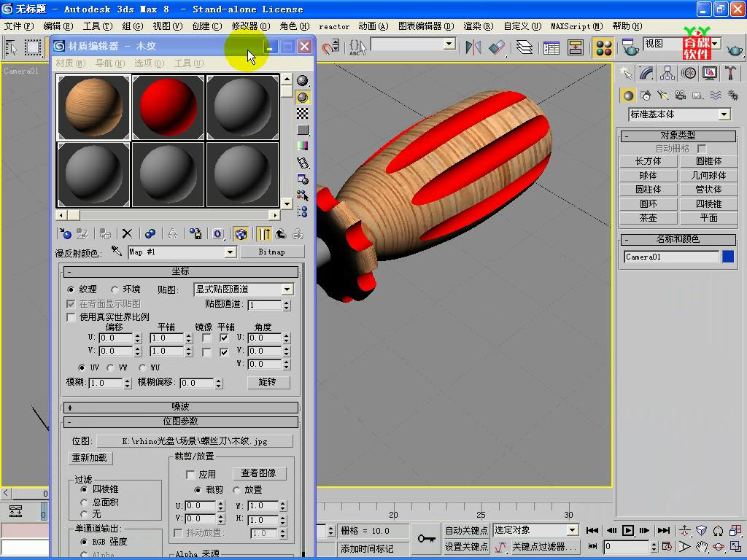This screenshot has height=560, width=747.
Task: Open Material Editor Options icon
Action: coord(302,179)
